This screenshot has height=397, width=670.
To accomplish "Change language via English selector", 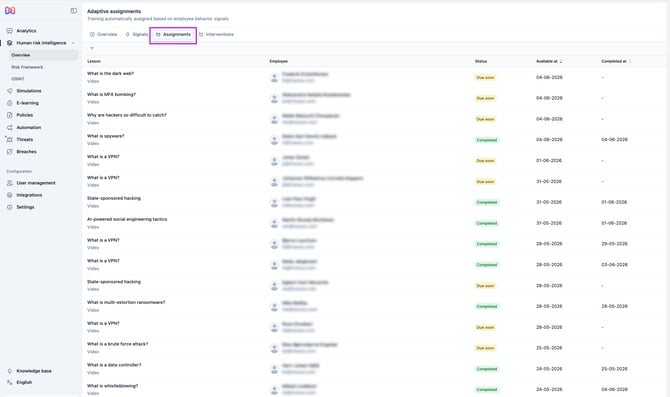I will pos(24,382).
